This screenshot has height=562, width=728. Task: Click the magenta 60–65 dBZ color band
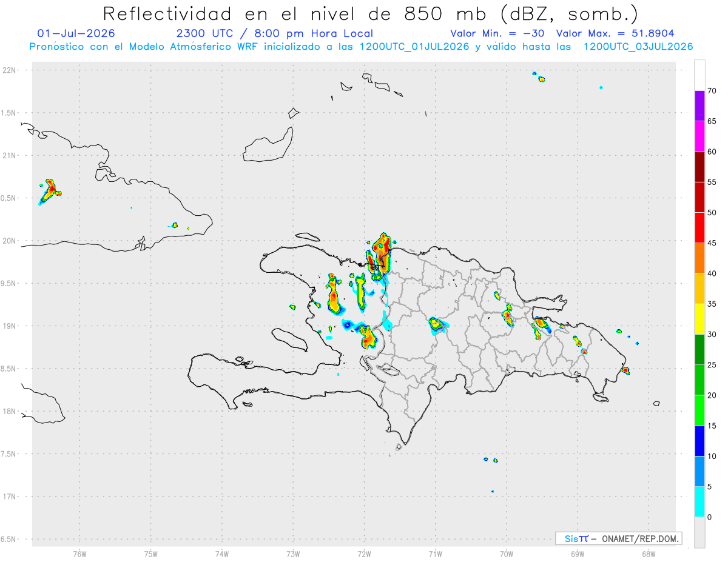click(x=699, y=136)
